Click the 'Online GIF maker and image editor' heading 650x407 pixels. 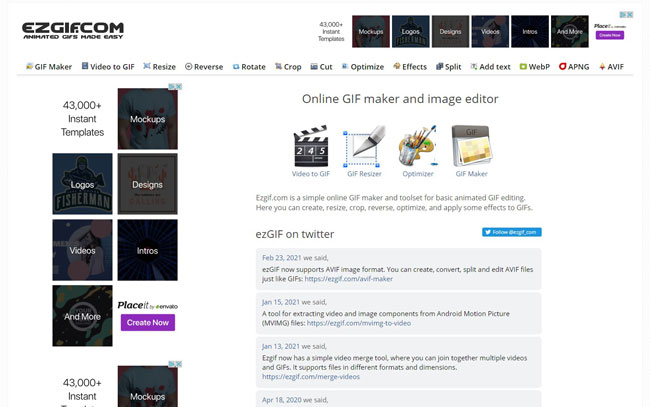pyautogui.click(x=400, y=99)
